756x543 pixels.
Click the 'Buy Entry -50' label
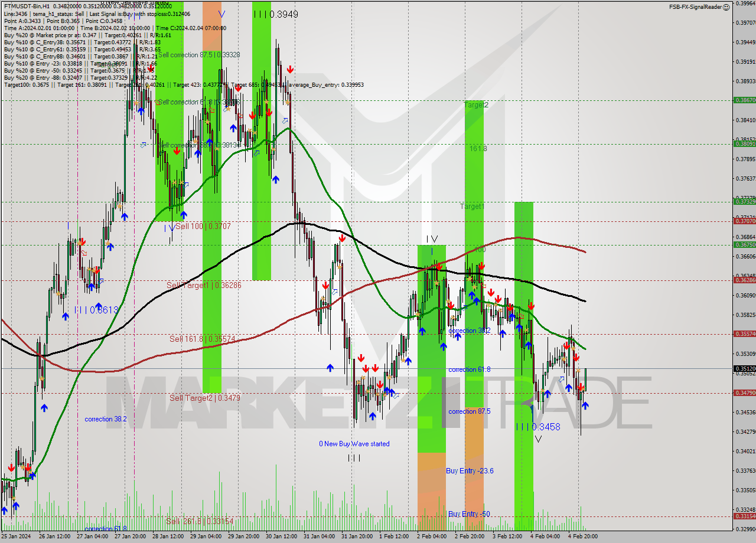coord(469,514)
